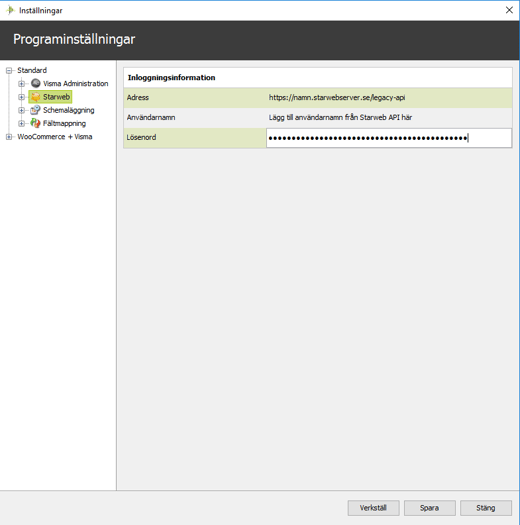
Task: Expand the Starweb tree node
Action: coord(21,97)
